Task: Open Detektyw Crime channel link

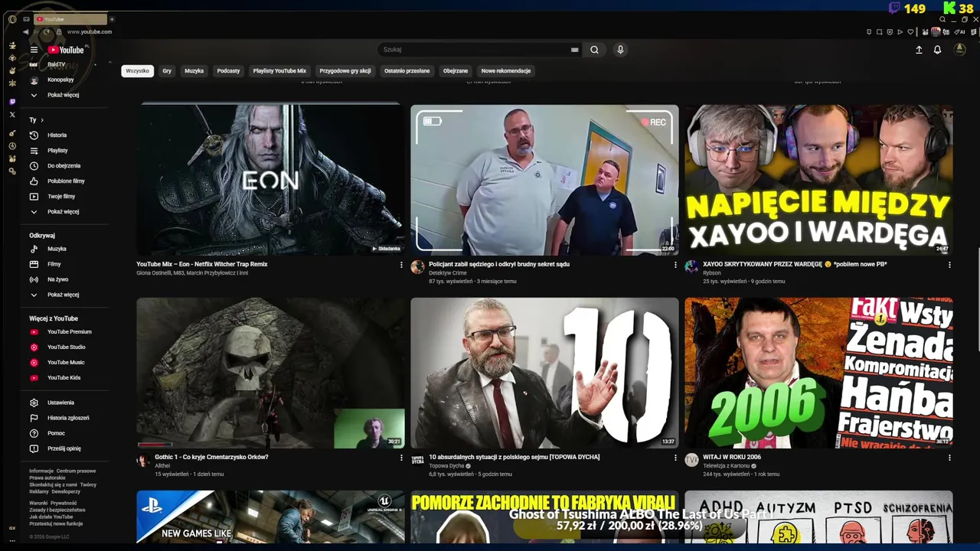Action: [x=448, y=273]
